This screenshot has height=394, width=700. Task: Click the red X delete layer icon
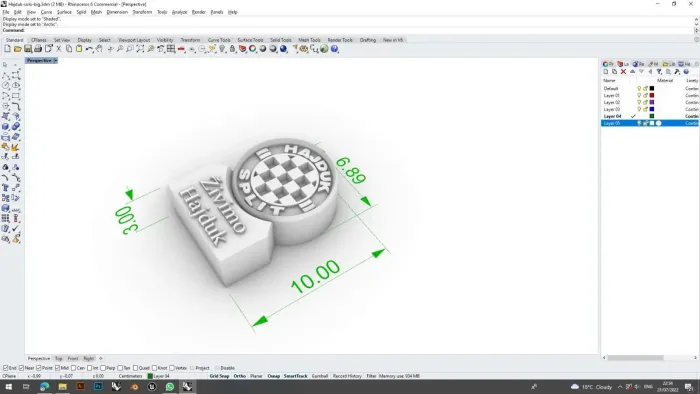623,72
